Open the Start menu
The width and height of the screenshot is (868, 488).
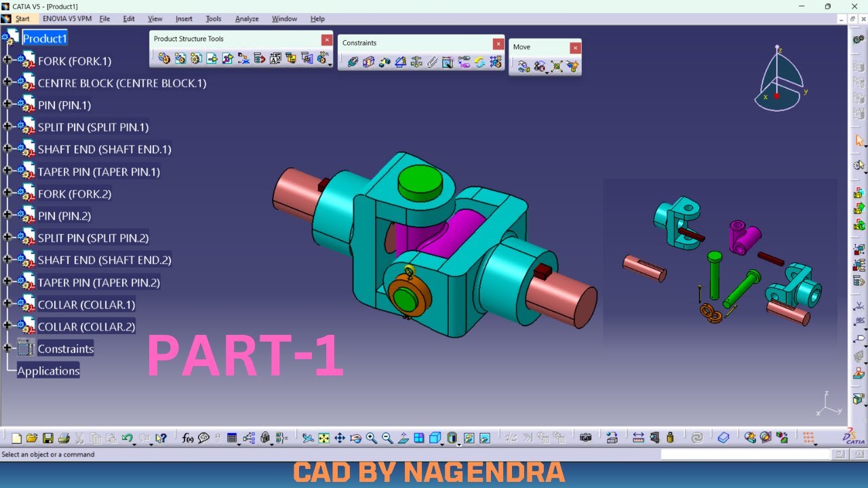[22, 19]
